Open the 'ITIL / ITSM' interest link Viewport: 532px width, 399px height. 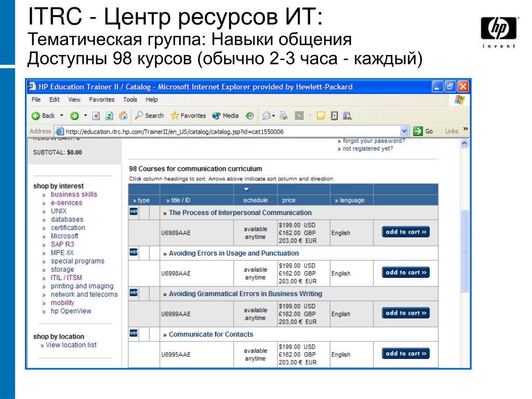(66, 277)
